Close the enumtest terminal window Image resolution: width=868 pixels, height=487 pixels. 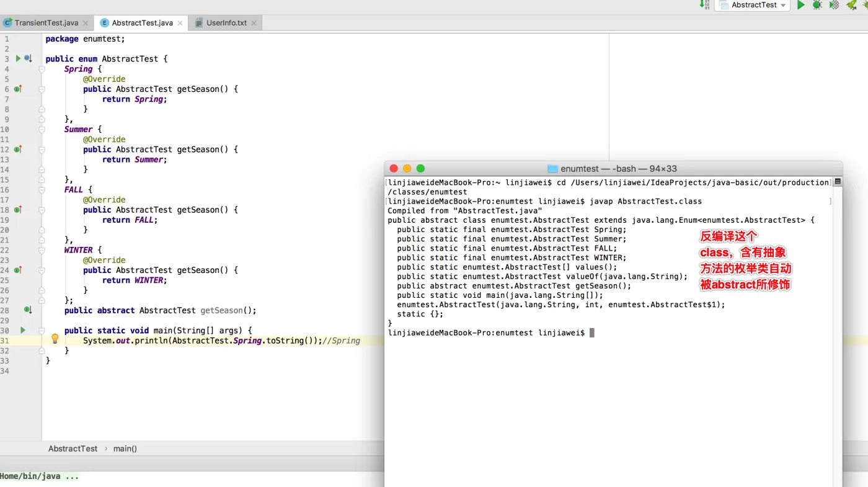pyautogui.click(x=393, y=169)
